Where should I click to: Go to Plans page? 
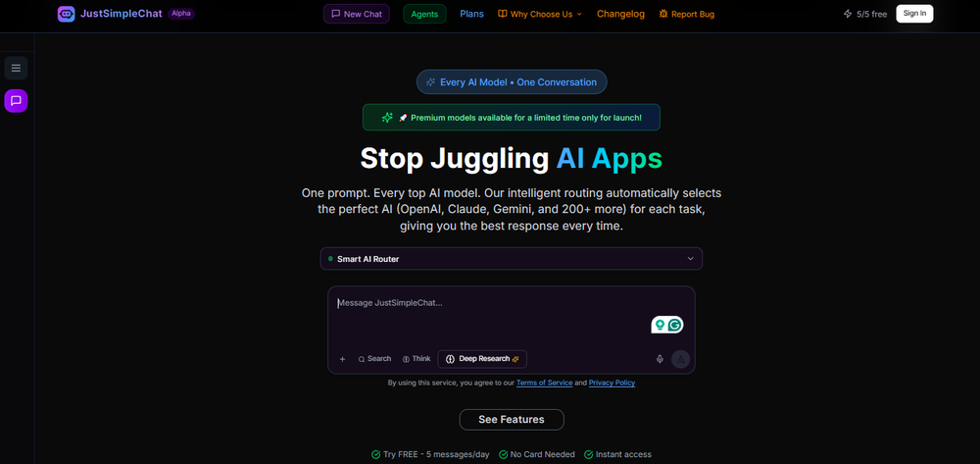point(472,14)
